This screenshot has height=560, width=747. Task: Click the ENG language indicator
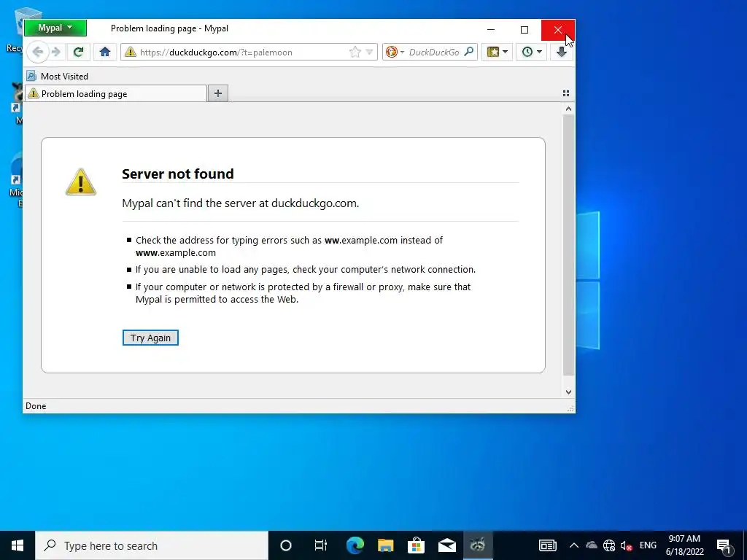pyautogui.click(x=648, y=545)
